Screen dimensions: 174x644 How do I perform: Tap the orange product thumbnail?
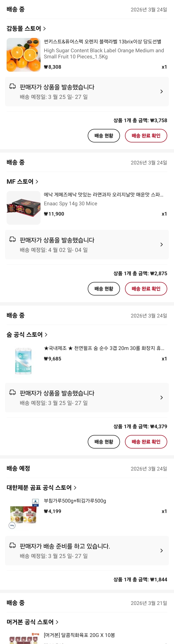[23, 55]
